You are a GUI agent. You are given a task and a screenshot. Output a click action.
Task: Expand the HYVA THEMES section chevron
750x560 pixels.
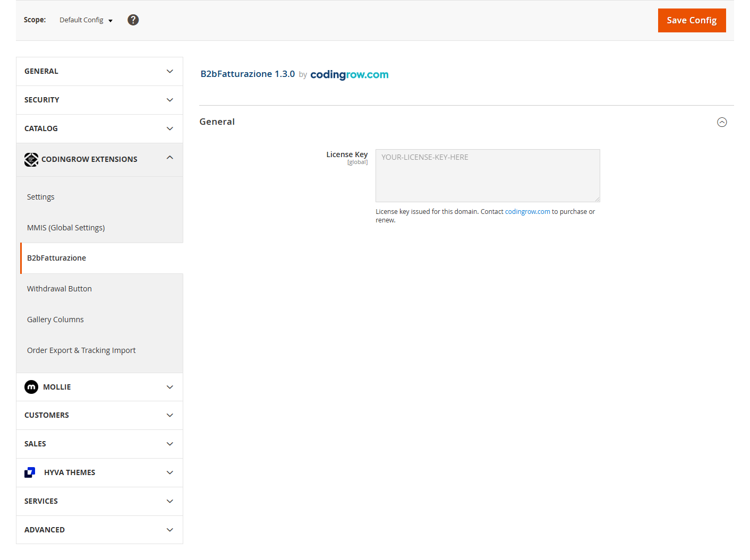[x=170, y=472]
